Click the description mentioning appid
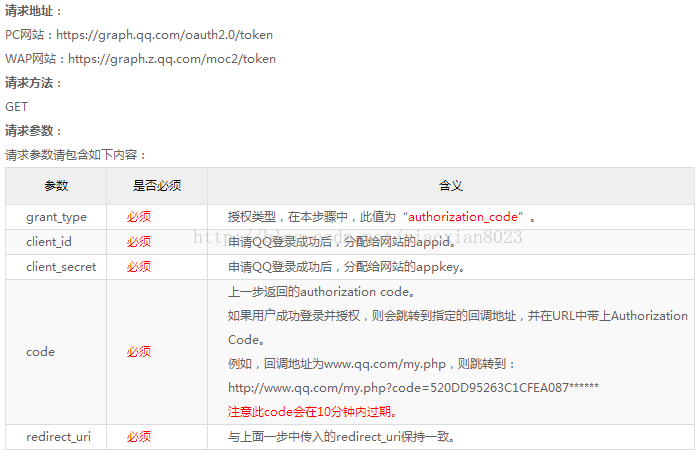The image size is (698, 452). tap(342, 242)
